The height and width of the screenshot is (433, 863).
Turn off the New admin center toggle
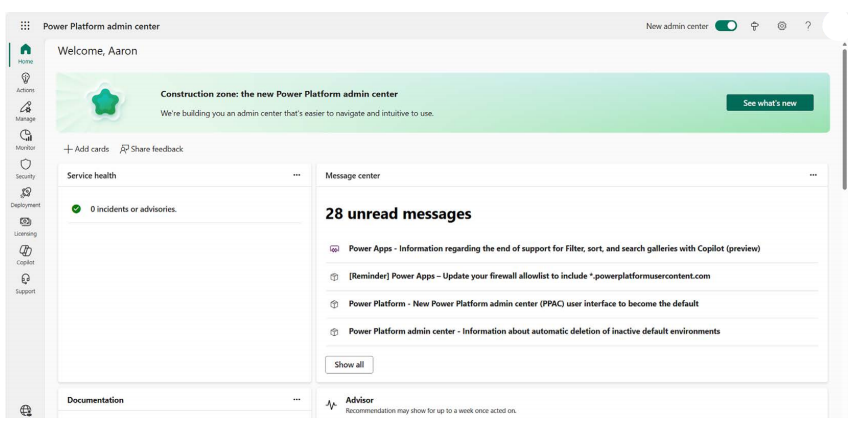pos(726,26)
